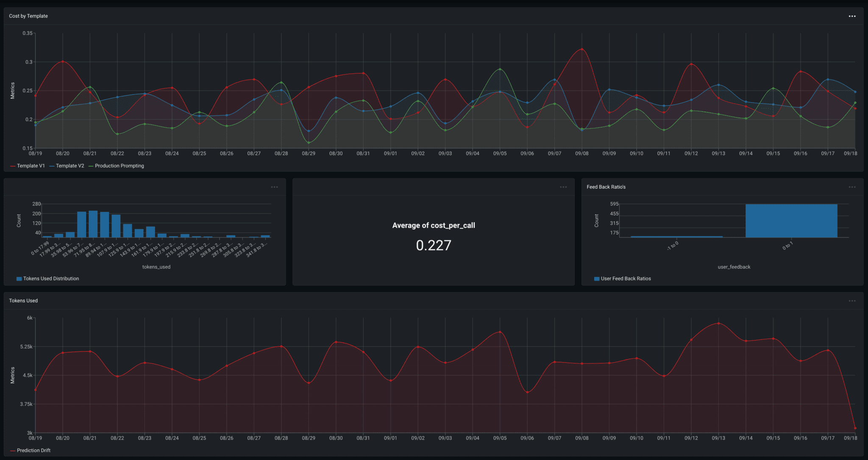868x460 pixels.
Task: Open the Cost by Template panel title menu
Action: [x=28, y=16]
